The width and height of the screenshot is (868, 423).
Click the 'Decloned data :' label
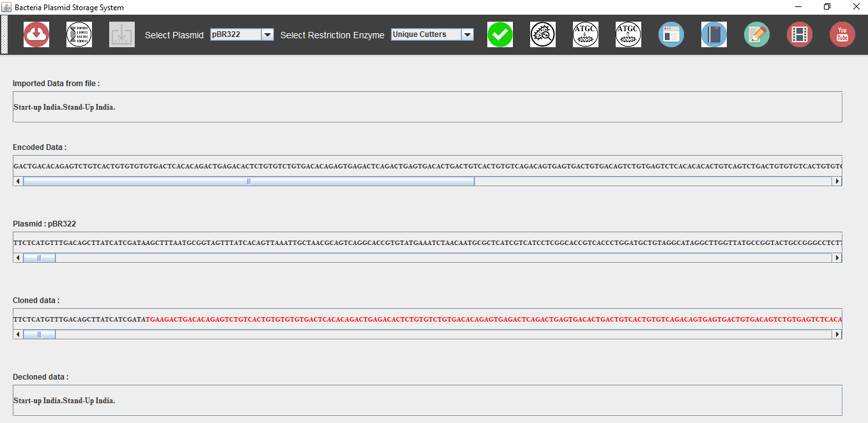pyautogui.click(x=41, y=377)
